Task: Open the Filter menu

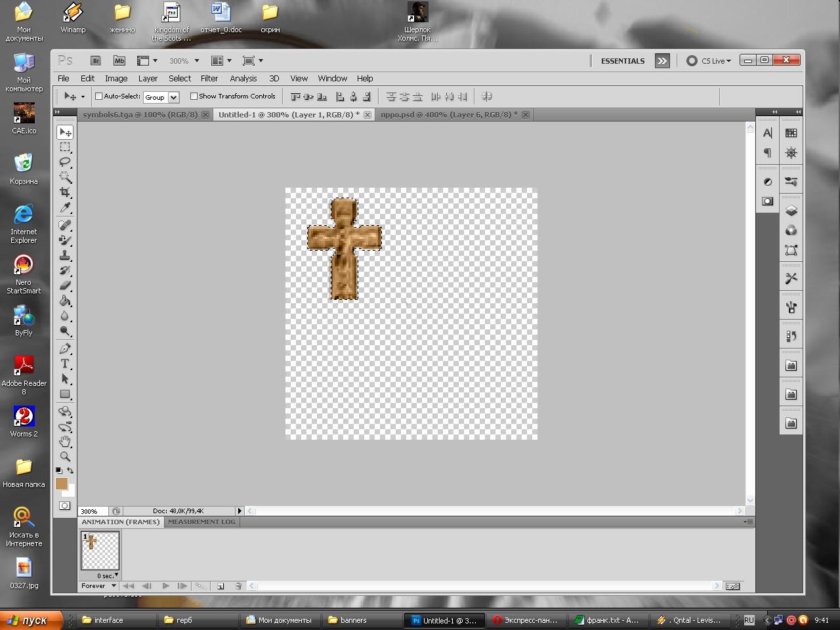Action: [209, 78]
